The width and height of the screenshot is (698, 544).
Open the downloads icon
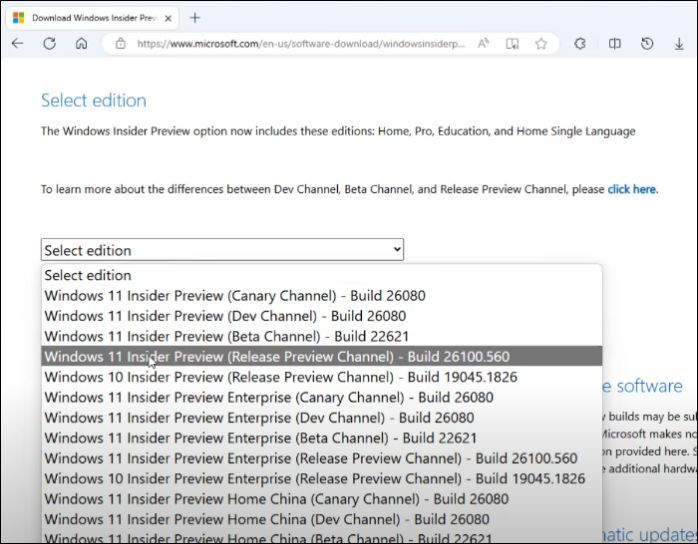click(679, 44)
